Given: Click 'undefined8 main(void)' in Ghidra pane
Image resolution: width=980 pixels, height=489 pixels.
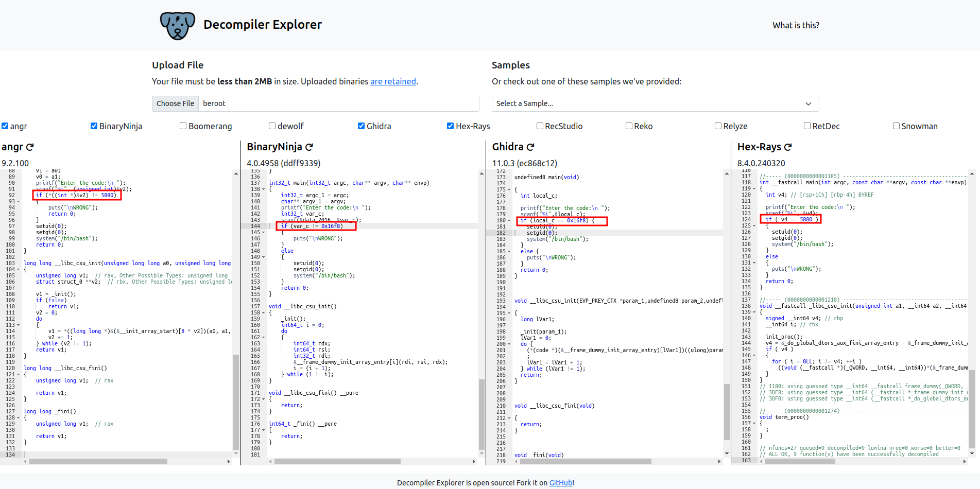Looking at the screenshot, I should click(x=547, y=177).
